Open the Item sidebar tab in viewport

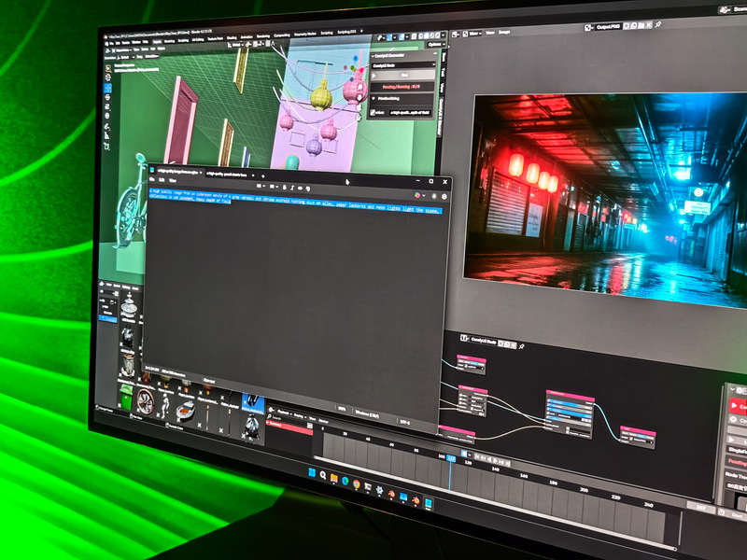coord(444,57)
